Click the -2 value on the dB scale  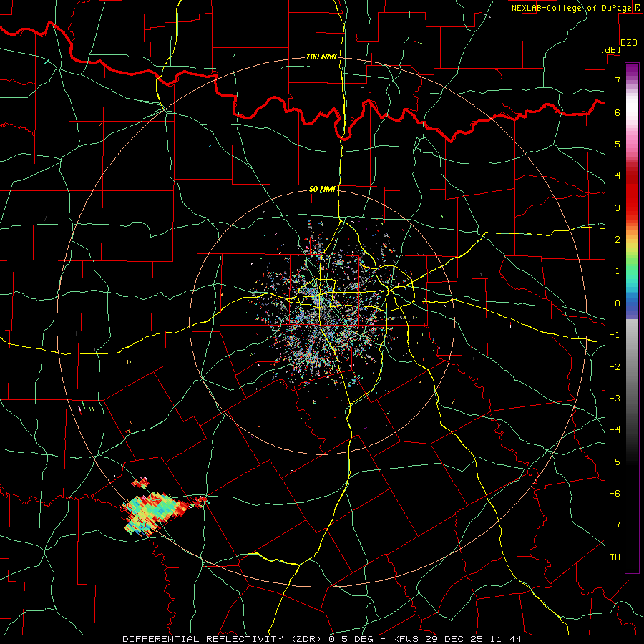coord(615,367)
